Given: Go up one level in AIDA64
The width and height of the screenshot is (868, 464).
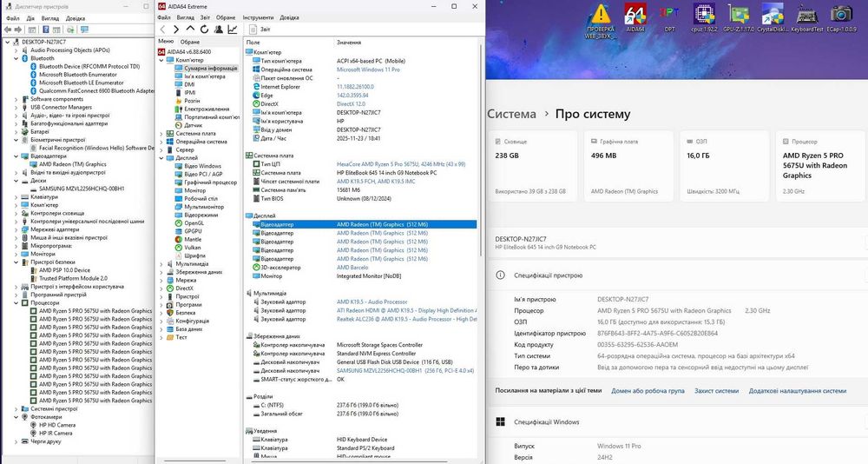Looking at the screenshot, I should (x=190, y=30).
